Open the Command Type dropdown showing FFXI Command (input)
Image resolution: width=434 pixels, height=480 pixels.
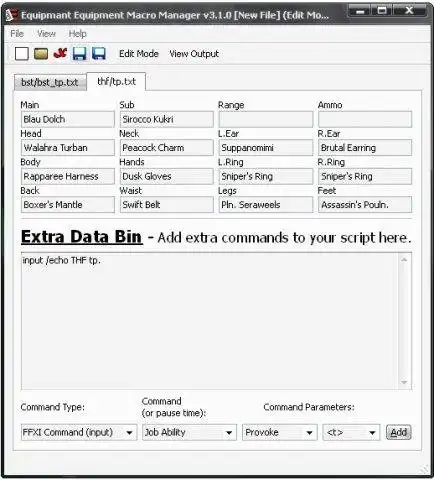(x=79, y=432)
